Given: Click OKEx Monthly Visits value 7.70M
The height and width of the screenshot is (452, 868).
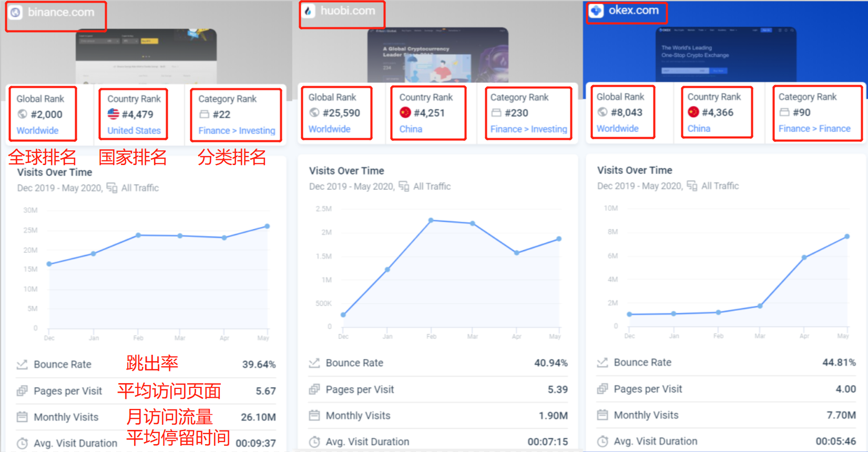Looking at the screenshot, I should (841, 415).
